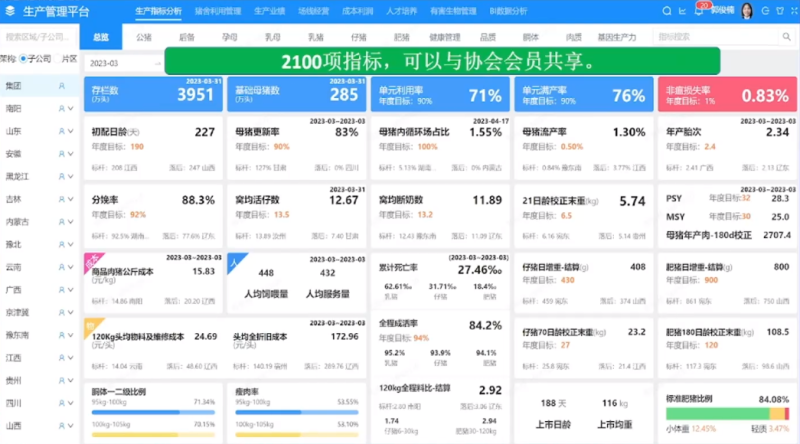Open the BI数据分析 top menu
This screenshot has height=444, width=800.
(x=508, y=11)
